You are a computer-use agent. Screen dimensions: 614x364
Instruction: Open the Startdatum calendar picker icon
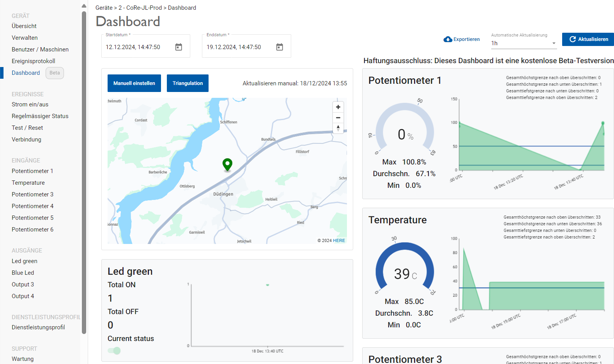pyautogui.click(x=179, y=47)
